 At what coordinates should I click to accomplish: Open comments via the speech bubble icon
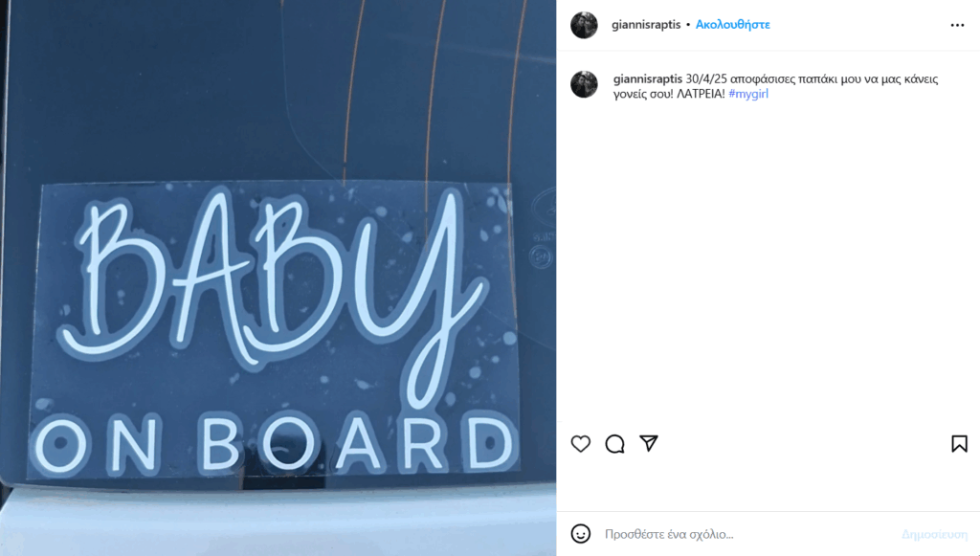tap(615, 443)
